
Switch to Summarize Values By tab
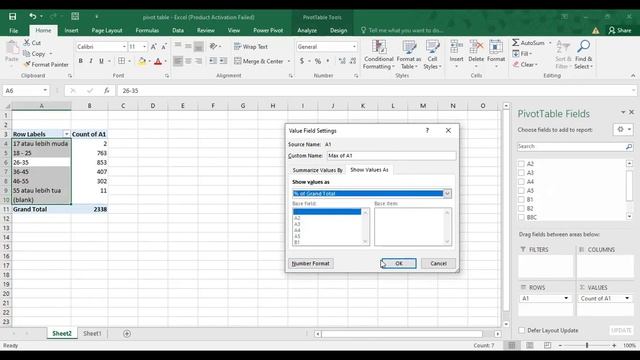[x=317, y=170]
